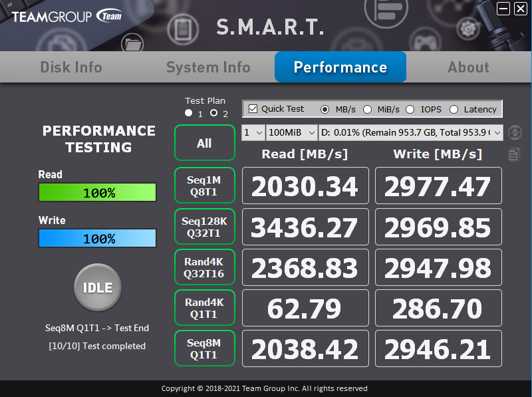Minimize the S.M.A.R.T. window
Screen dimensions: 532x397
504,9
